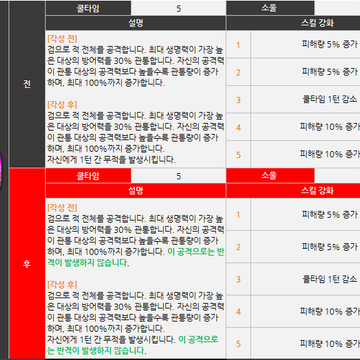Viewport: 360px width, 360px height.
Task: Select the dark '전' side label cell
Action: point(27,84)
